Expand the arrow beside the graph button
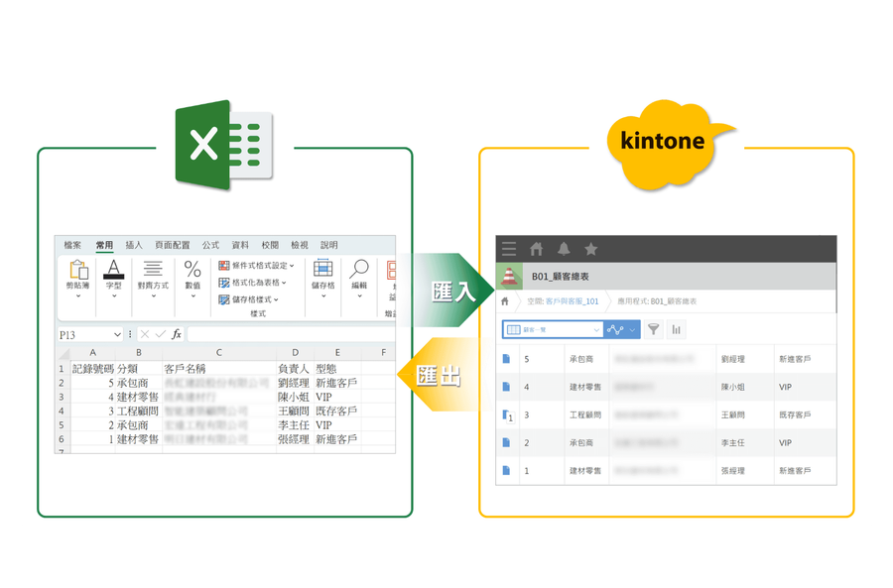 [632, 329]
